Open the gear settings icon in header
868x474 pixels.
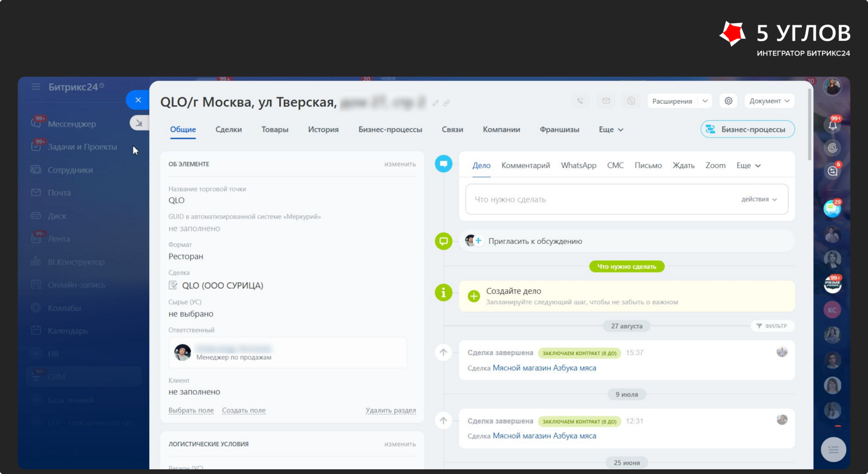pyautogui.click(x=729, y=101)
